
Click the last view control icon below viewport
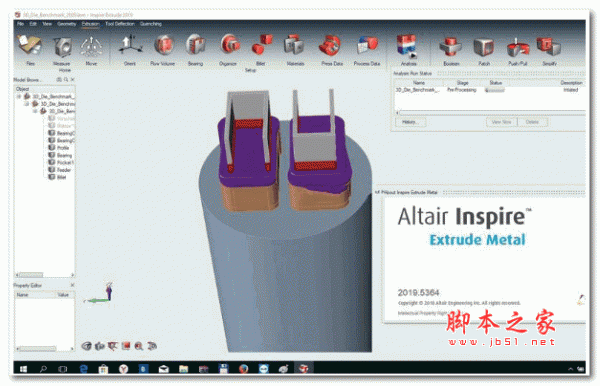152,346
